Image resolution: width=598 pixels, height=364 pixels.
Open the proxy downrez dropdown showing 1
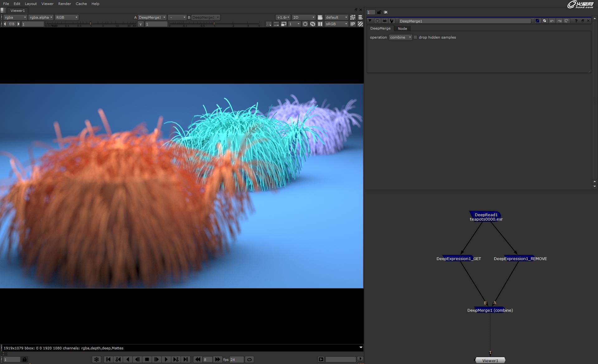(x=294, y=24)
